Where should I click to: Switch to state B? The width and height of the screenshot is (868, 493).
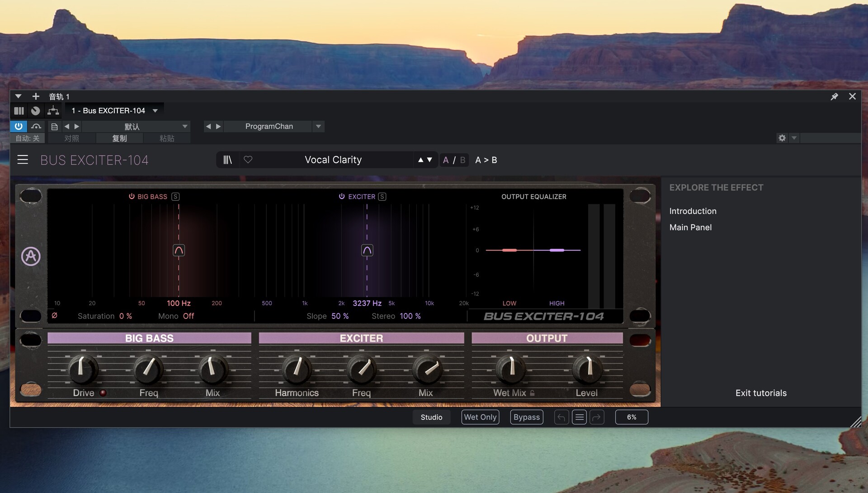(462, 160)
